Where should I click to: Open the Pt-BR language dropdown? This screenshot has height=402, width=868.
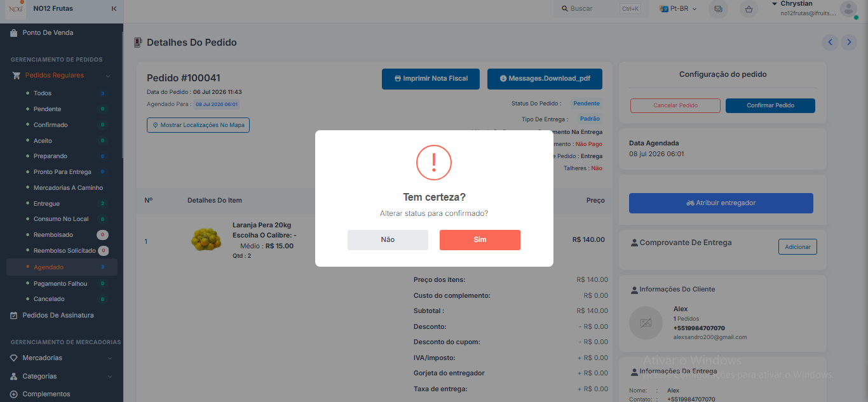[x=677, y=9]
